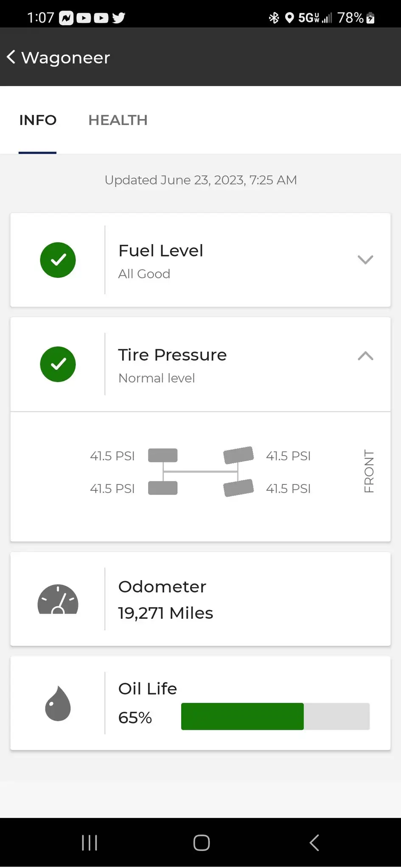The width and height of the screenshot is (401, 868).
Task: Tap the Oil Life progress bar
Action: 275,716
